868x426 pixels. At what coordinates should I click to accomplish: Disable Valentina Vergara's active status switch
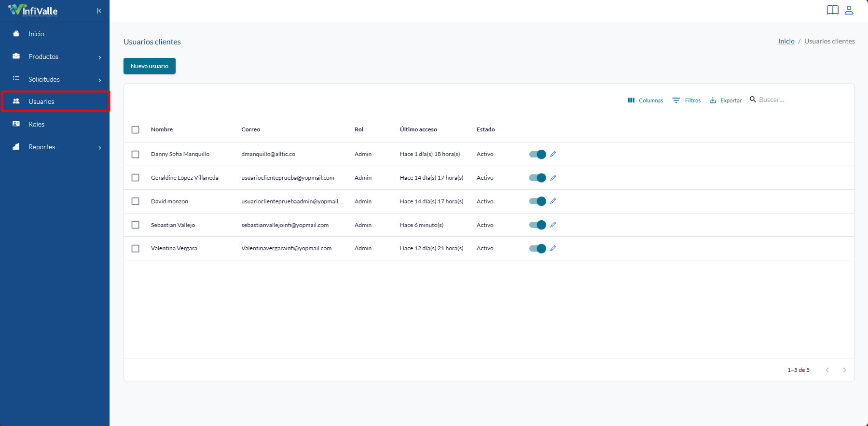click(x=537, y=248)
